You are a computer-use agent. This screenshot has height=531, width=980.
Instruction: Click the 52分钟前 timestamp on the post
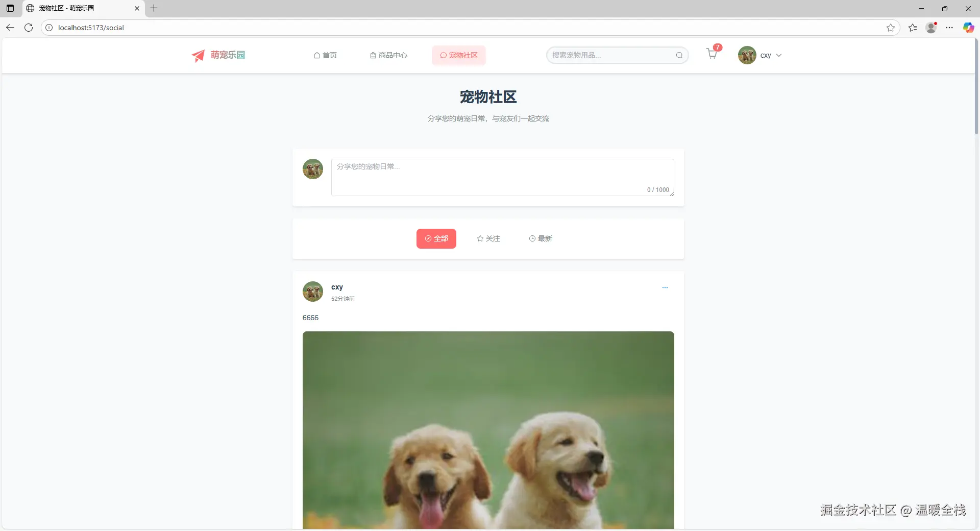tap(343, 299)
